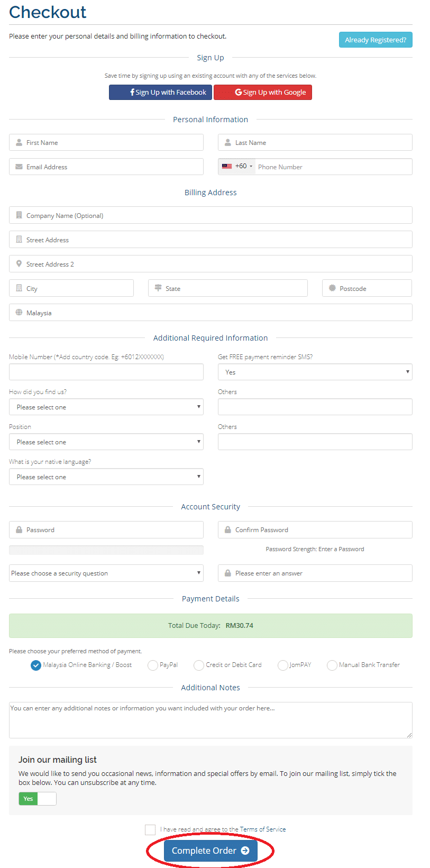
Task: Click the globe icon in Malaysia country field
Action: (19, 313)
